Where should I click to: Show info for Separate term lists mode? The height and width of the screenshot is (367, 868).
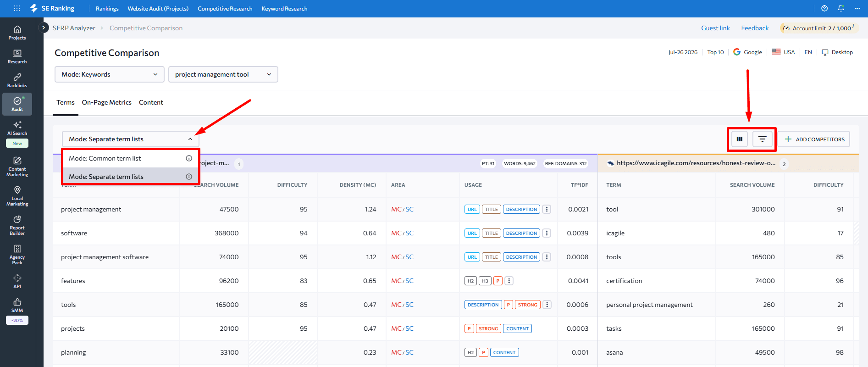coord(188,177)
